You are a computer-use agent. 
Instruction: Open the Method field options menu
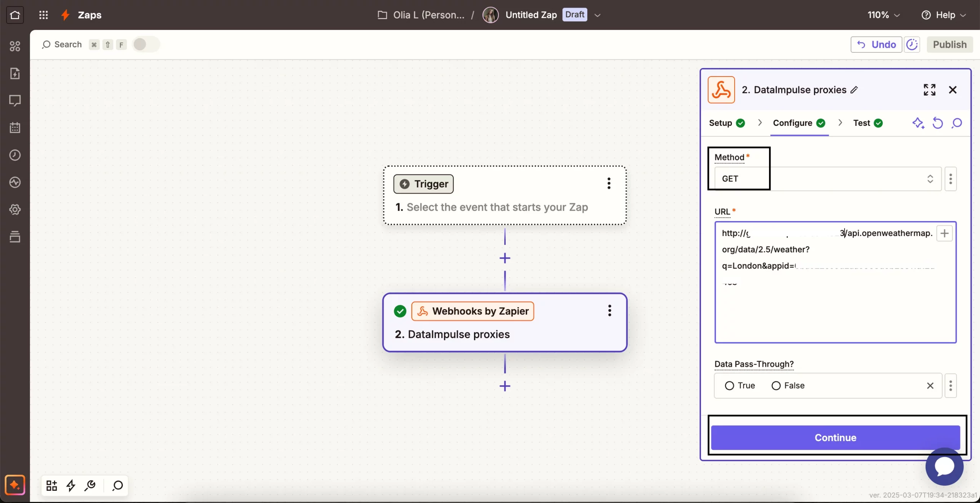click(951, 179)
